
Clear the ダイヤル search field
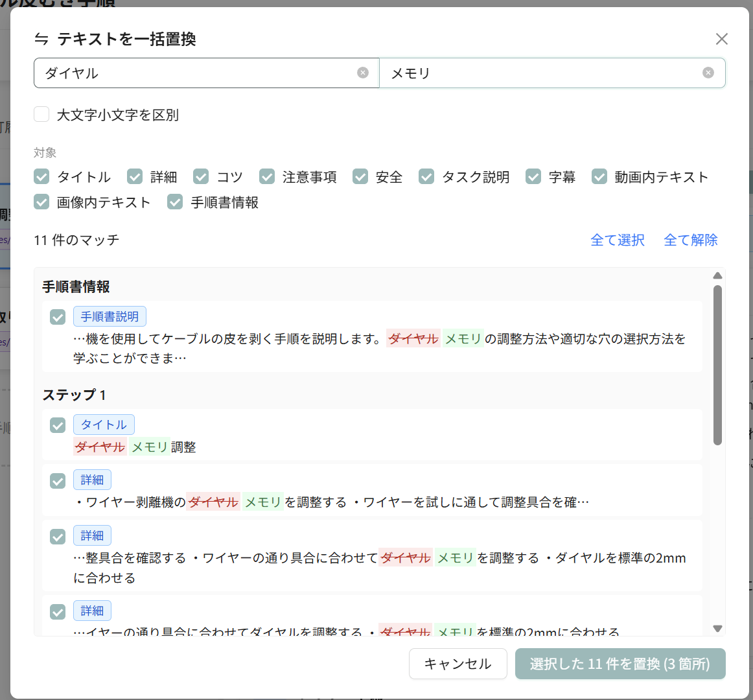(x=363, y=73)
